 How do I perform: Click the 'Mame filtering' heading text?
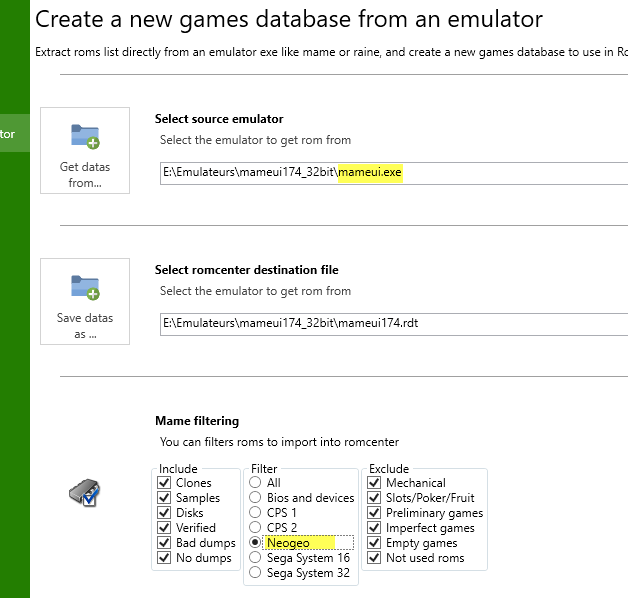point(197,421)
